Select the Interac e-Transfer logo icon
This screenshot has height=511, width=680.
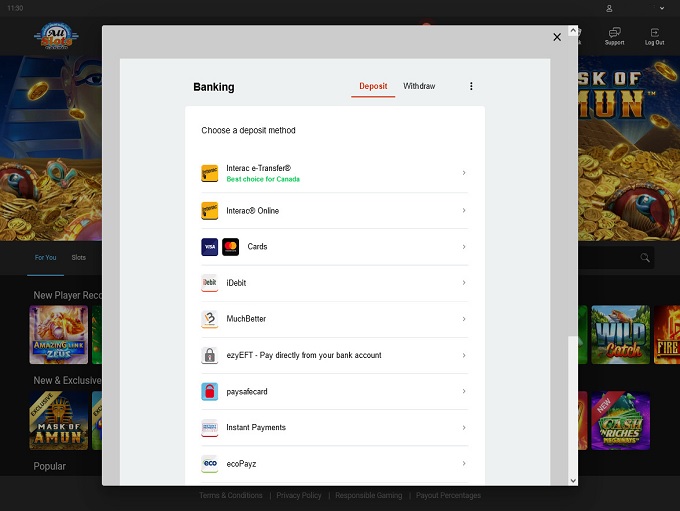[209, 173]
